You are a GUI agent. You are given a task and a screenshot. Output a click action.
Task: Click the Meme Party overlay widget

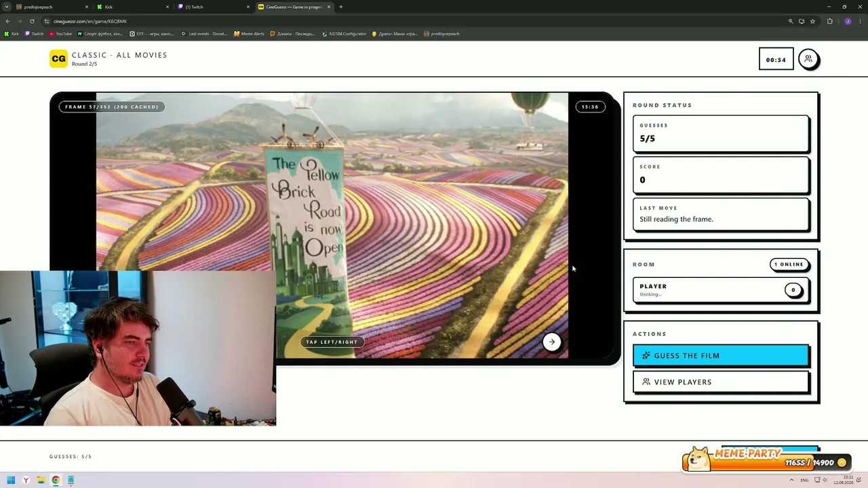[x=767, y=459]
